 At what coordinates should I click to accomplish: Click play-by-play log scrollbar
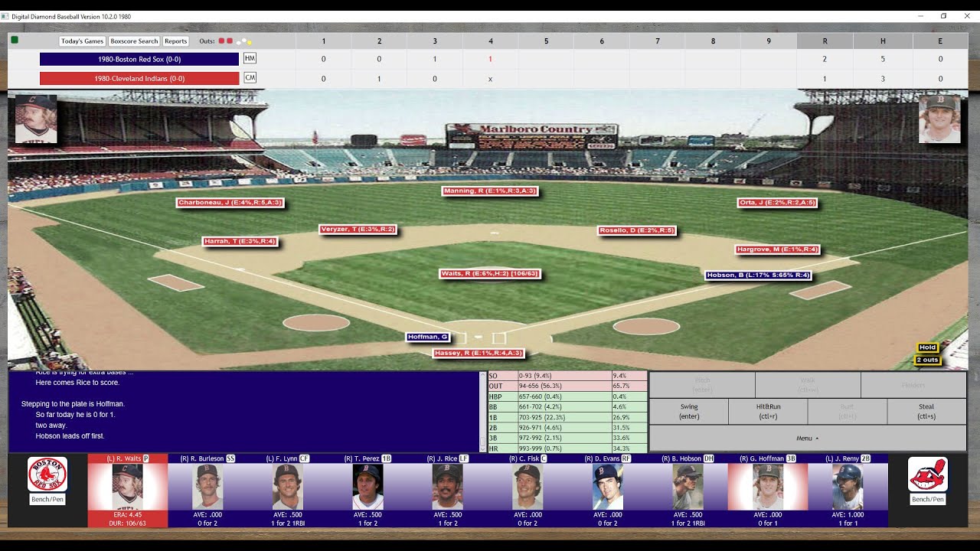tap(482, 412)
